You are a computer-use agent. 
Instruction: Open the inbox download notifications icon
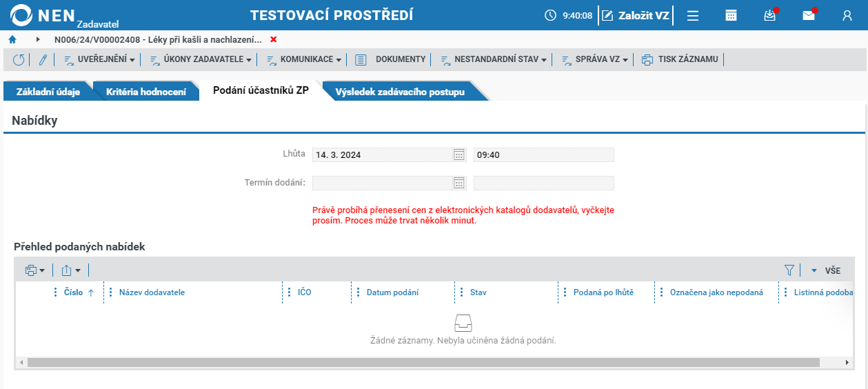point(770,15)
